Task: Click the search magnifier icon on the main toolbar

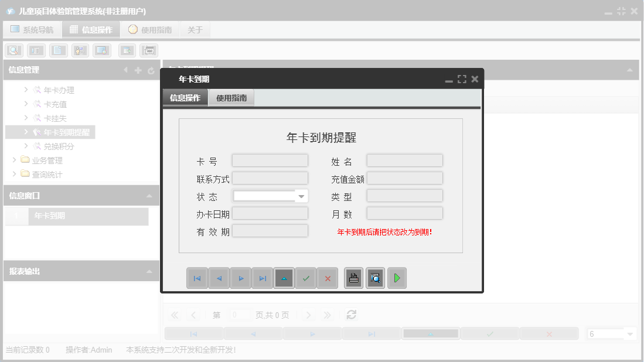Action: tap(13, 50)
